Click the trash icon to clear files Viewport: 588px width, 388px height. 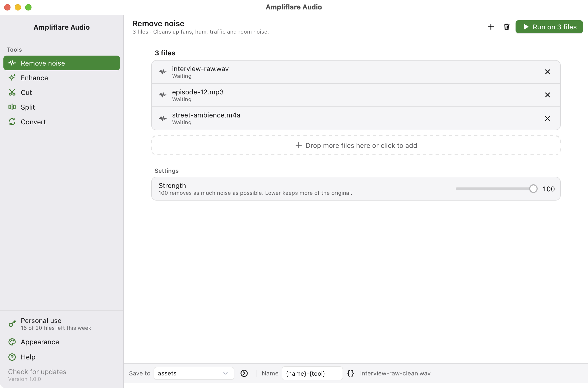coord(507,27)
